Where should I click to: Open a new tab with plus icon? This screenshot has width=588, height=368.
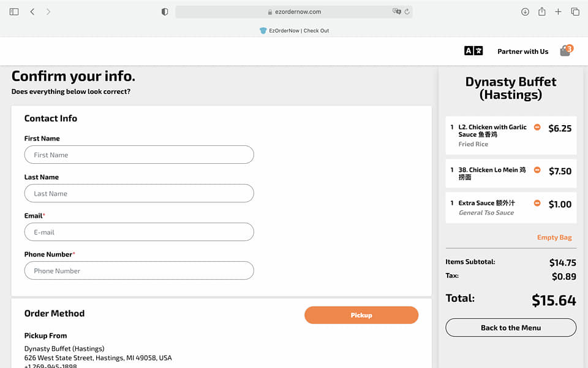tap(558, 12)
